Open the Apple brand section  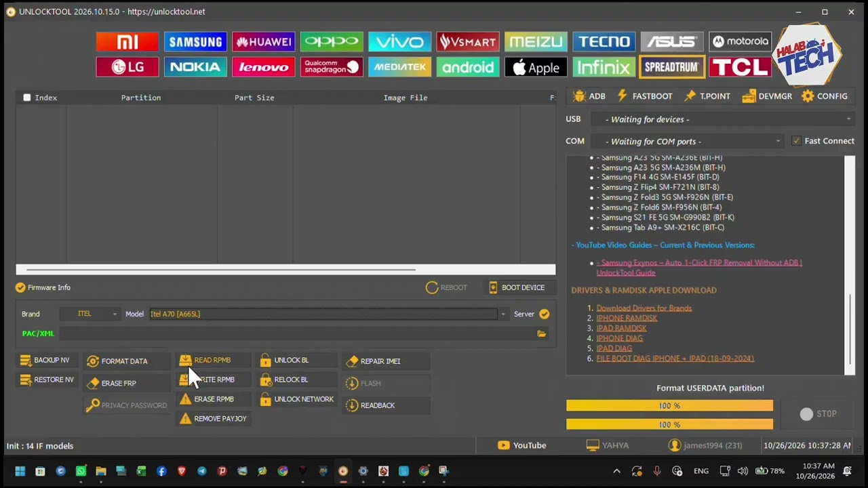click(x=536, y=67)
